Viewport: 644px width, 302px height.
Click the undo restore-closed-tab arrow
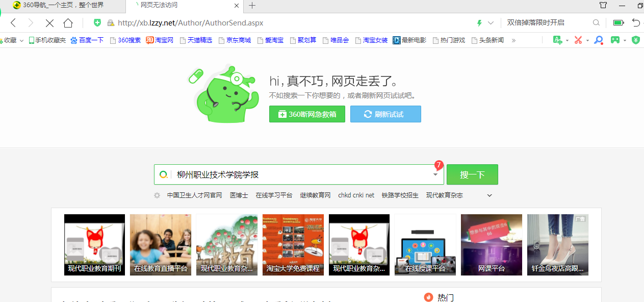[635, 23]
